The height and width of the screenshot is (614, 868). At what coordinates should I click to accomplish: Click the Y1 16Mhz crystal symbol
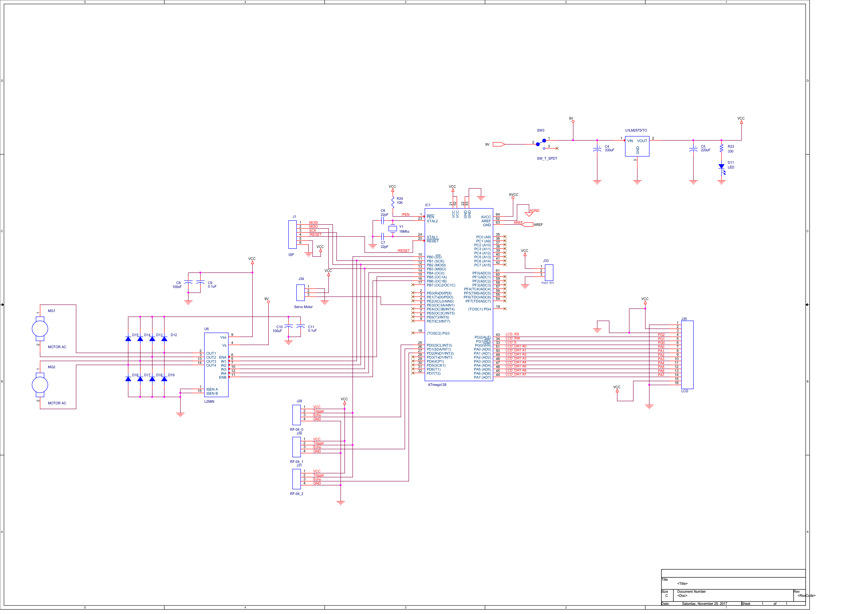coord(393,228)
